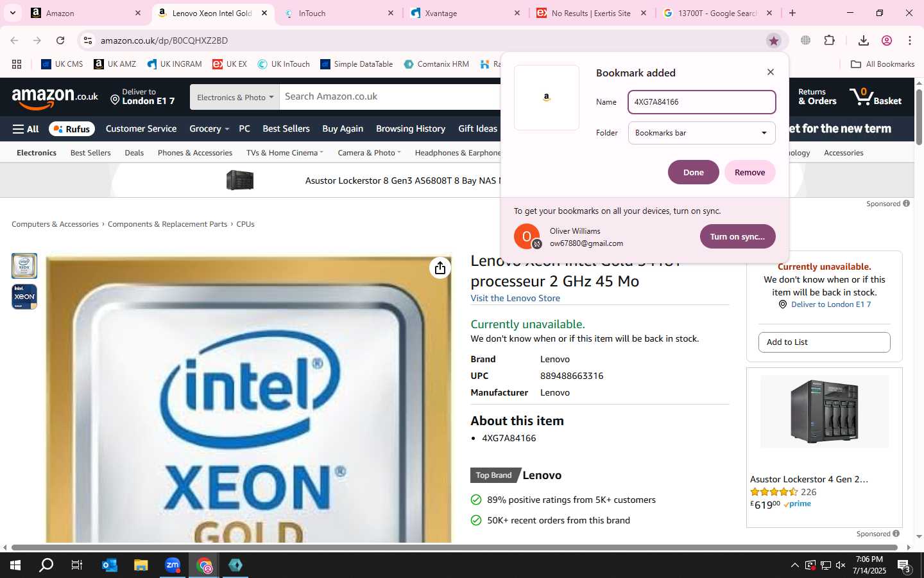Open the Chrome profile avatar icon
The height and width of the screenshot is (578, 924).
click(887, 40)
